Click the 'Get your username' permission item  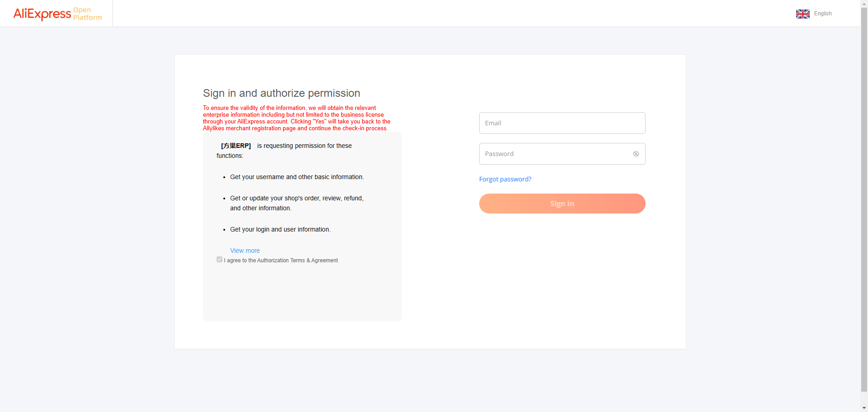click(297, 177)
